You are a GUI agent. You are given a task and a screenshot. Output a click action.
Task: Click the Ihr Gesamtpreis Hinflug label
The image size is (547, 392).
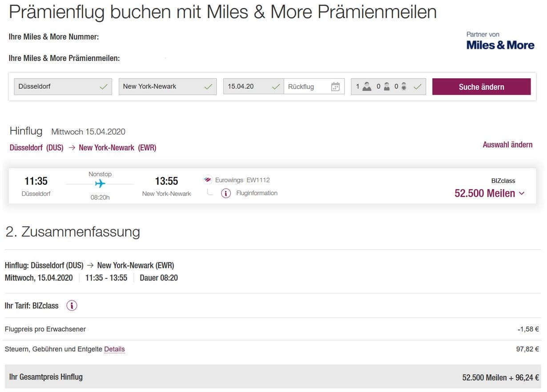point(46,377)
